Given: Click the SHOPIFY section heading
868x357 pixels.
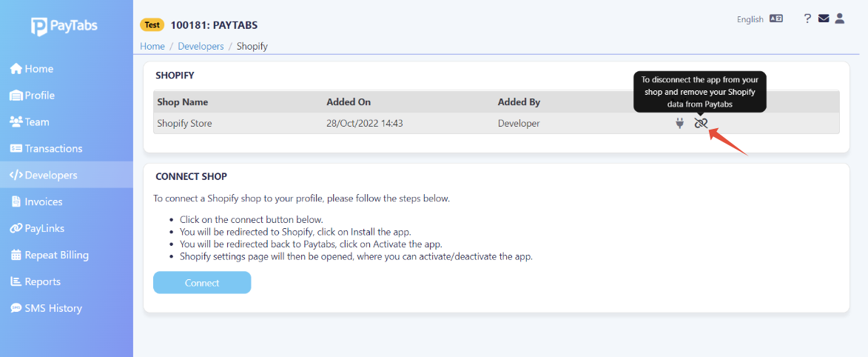Looking at the screenshot, I should pos(175,76).
